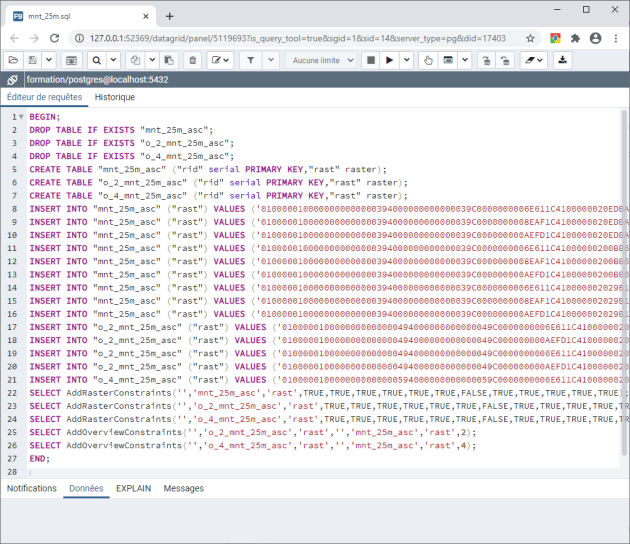Open the Extensions puzzle piece icon
The width and height of the screenshot is (630, 544).
tap(575, 38)
